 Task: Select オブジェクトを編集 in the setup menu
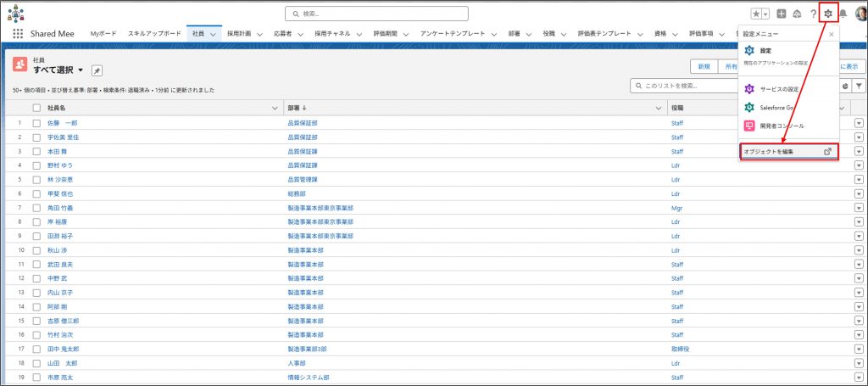click(x=788, y=151)
